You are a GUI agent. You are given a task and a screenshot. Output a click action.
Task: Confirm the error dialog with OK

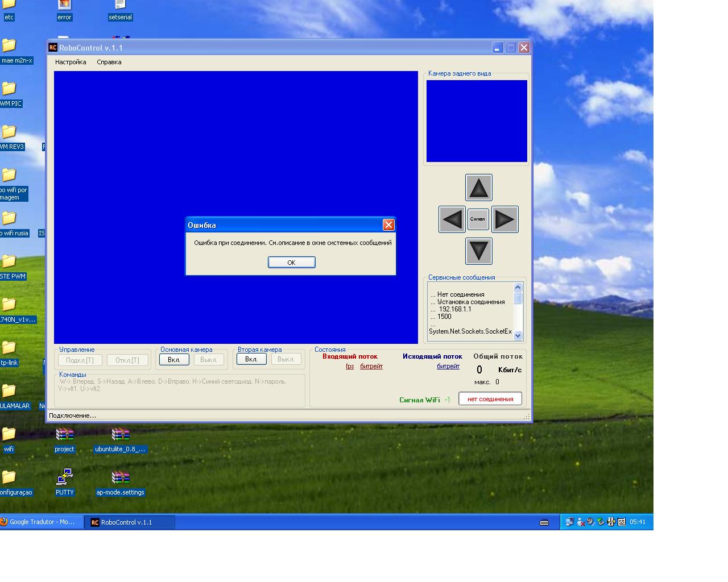(x=291, y=262)
